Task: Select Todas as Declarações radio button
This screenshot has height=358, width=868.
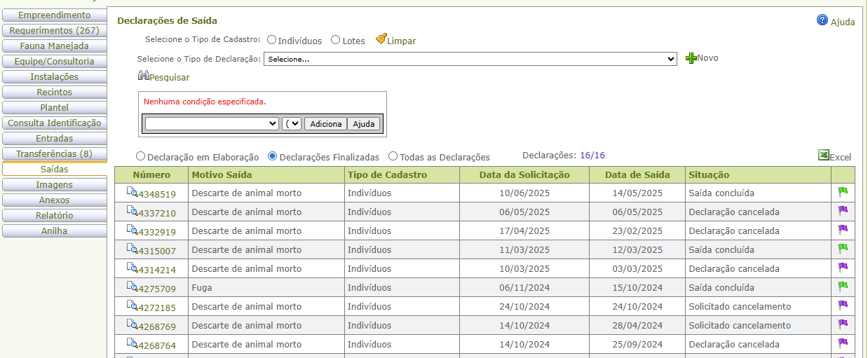Action: coord(393,157)
